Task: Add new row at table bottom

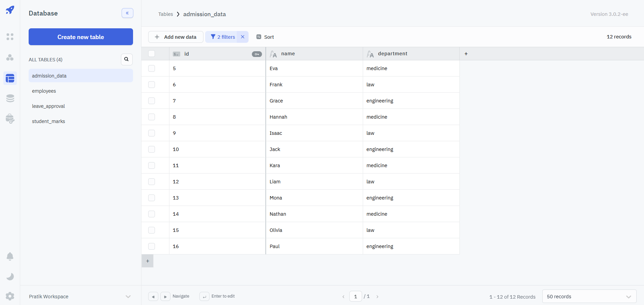Action: tap(148, 261)
